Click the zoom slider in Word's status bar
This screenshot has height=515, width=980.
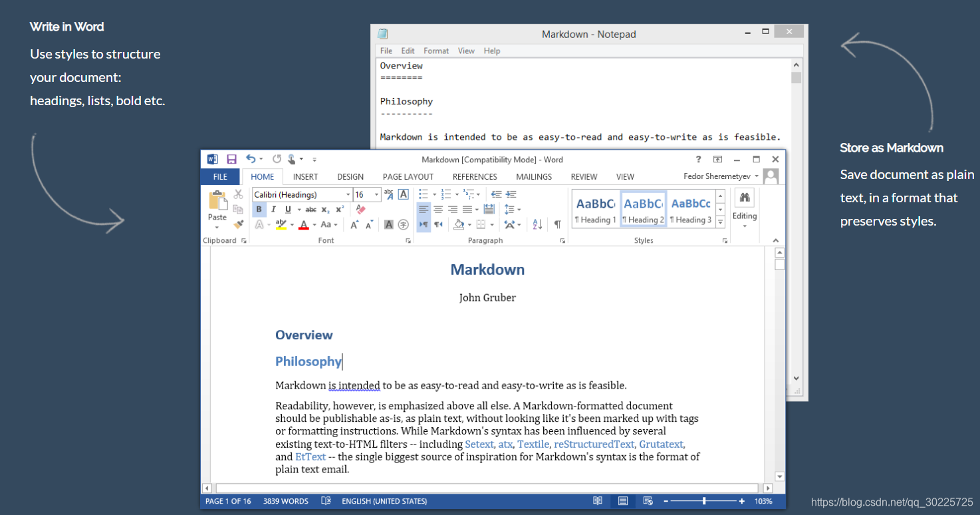(x=705, y=501)
